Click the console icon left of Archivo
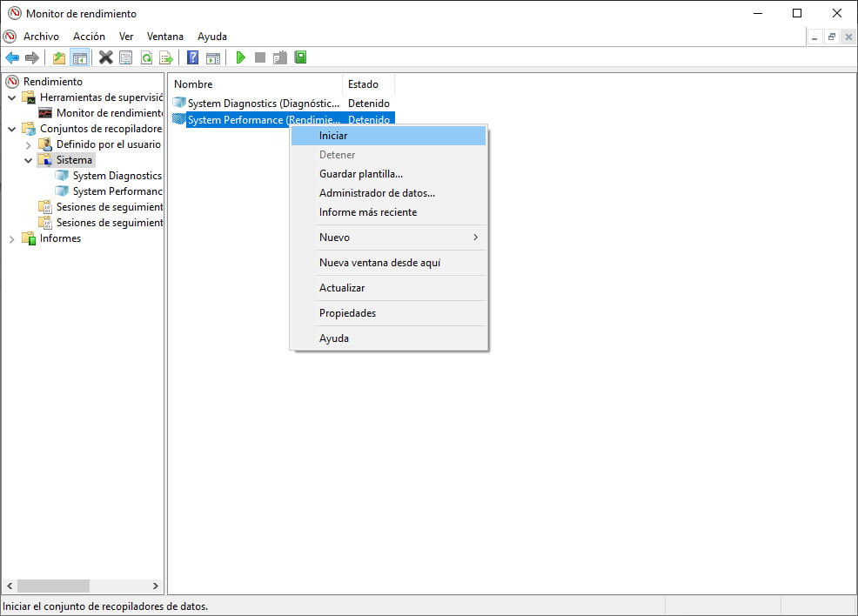The image size is (858, 616). [x=10, y=37]
